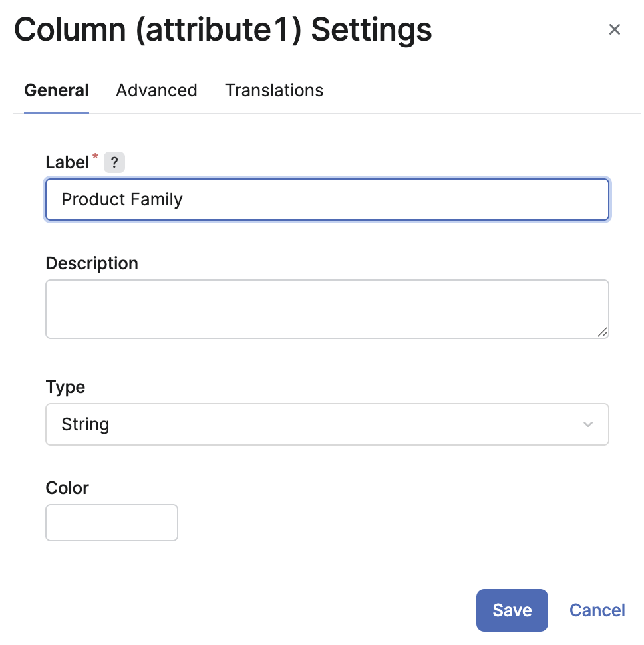Image resolution: width=644 pixels, height=645 pixels.
Task: Click the Color field caption
Action: [x=67, y=488]
